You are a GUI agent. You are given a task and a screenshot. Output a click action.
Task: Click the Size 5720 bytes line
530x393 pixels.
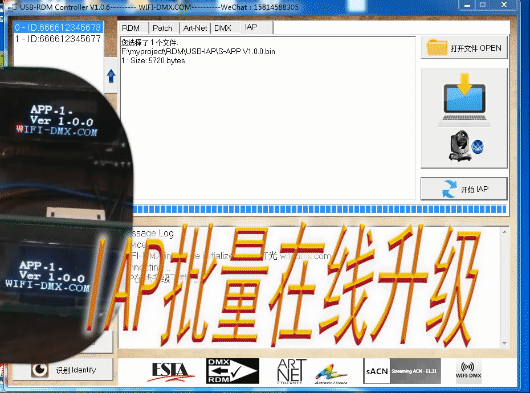pos(153,60)
